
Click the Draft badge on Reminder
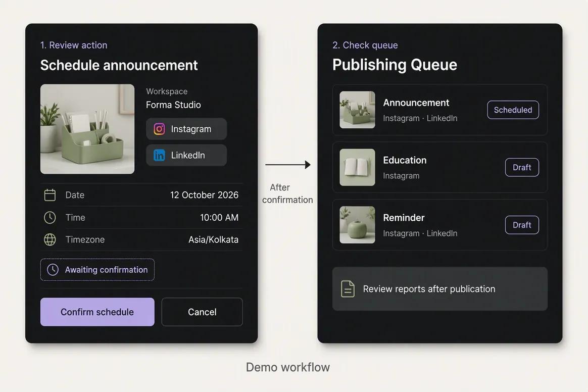[x=522, y=225]
